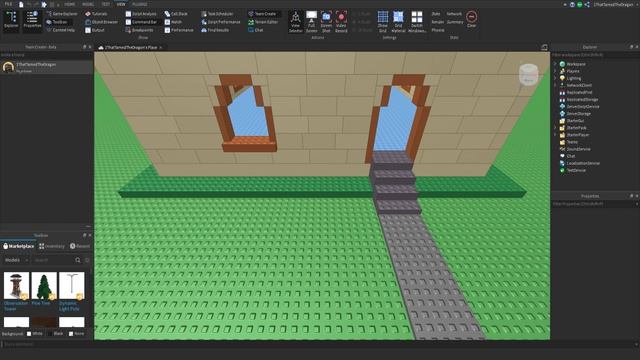Toggle the View Selector
640x360 pixels.
tap(296, 22)
